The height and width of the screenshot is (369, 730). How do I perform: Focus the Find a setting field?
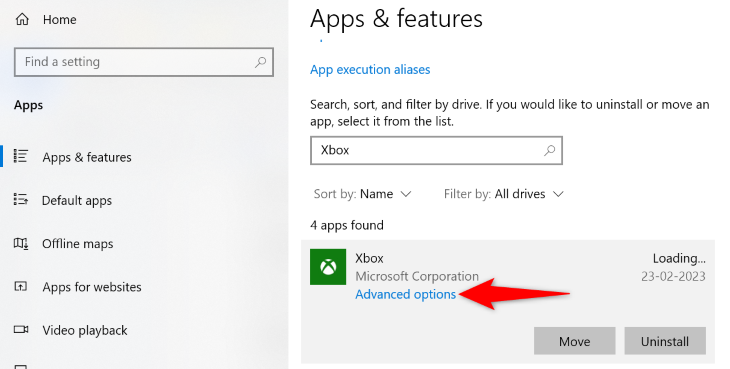[x=144, y=62]
